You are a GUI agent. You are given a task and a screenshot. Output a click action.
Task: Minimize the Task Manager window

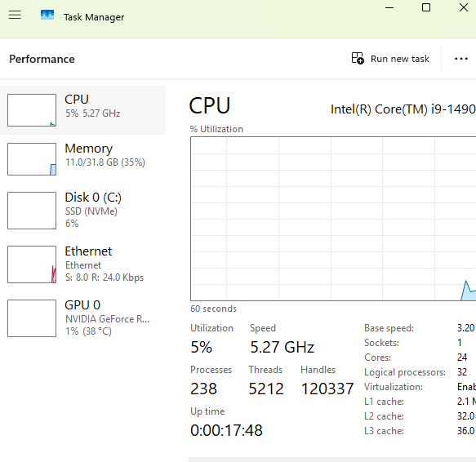click(389, 7)
